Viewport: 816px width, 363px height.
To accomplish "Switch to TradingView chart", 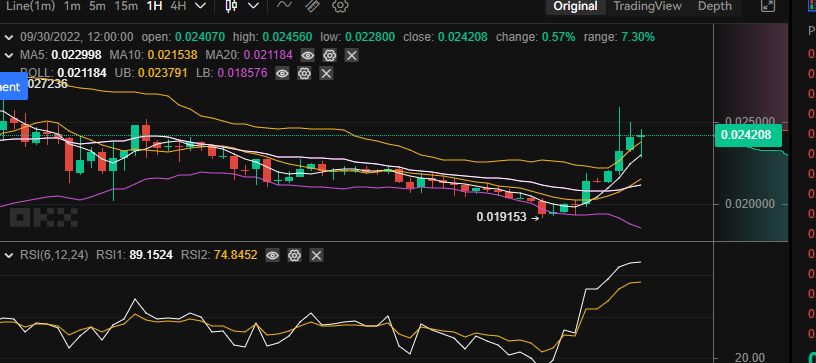I will point(647,6).
